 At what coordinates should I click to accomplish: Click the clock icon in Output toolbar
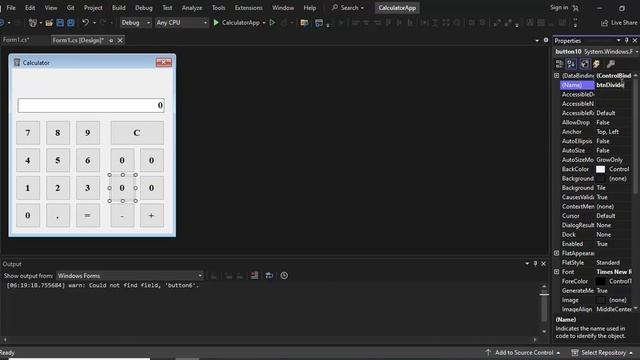point(284,276)
